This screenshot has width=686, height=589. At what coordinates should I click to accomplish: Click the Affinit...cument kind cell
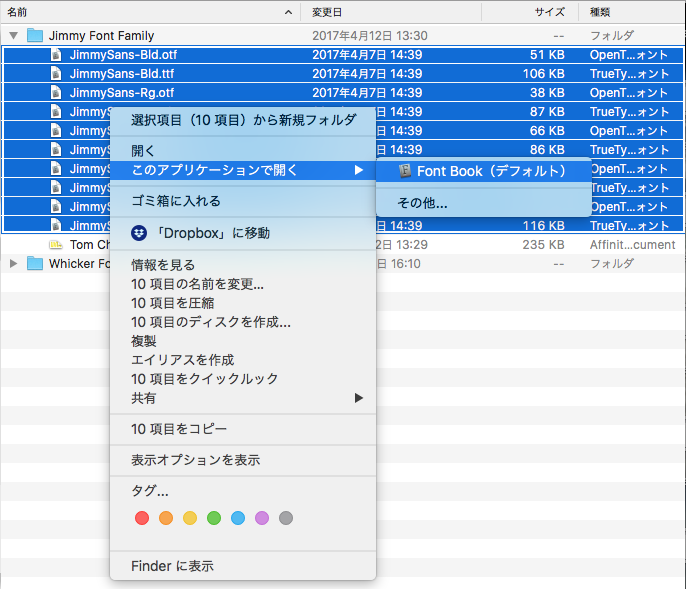632,245
